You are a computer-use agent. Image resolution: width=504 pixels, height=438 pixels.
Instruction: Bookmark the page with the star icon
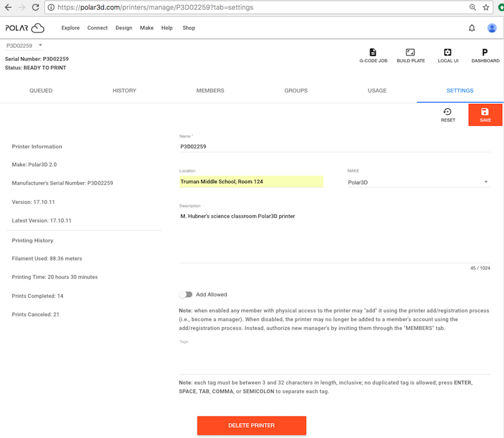pos(486,8)
